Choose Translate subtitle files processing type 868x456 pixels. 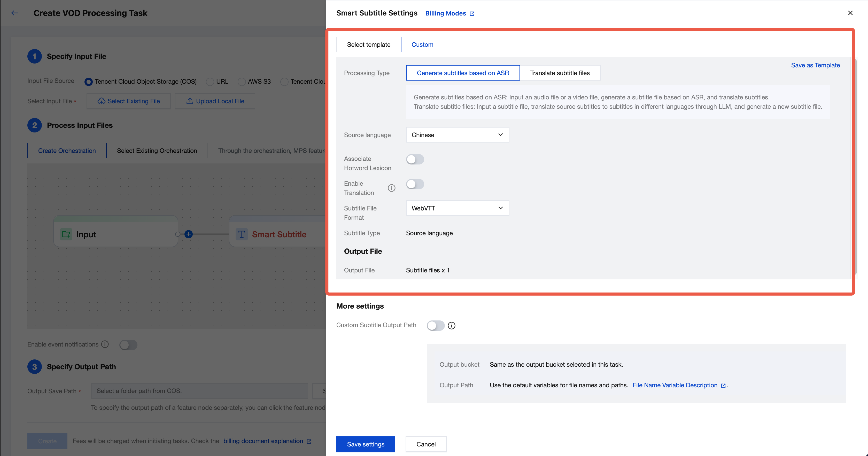560,73
